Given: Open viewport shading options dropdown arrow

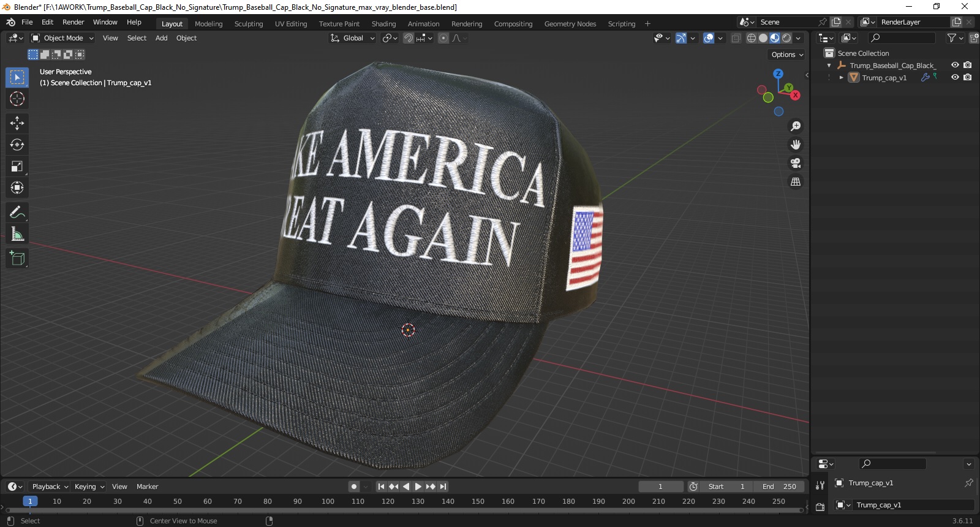Looking at the screenshot, I should (x=798, y=38).
